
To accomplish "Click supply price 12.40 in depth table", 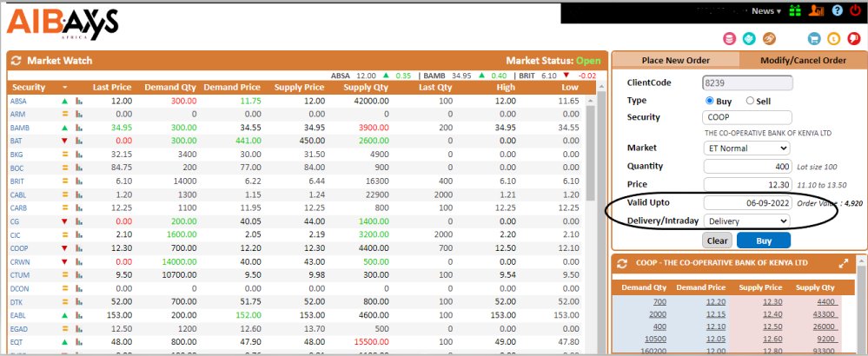I will pyautogui.click(x=772, y=314).
